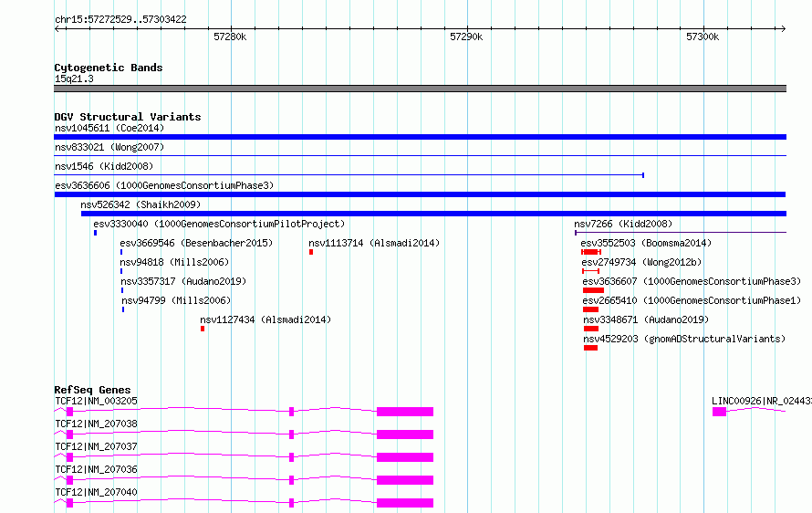This screenshot has height=513, width=812.
Task: Click the red esv2665410 bar
Action: tap(591, 309)
